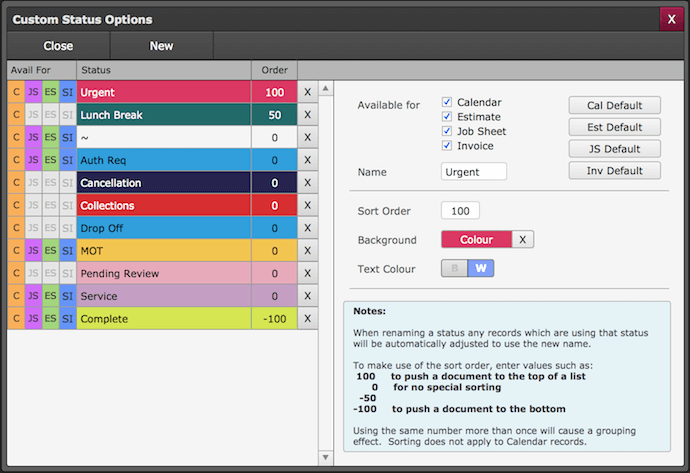Create a new status with New

click(x=161, y=46)
